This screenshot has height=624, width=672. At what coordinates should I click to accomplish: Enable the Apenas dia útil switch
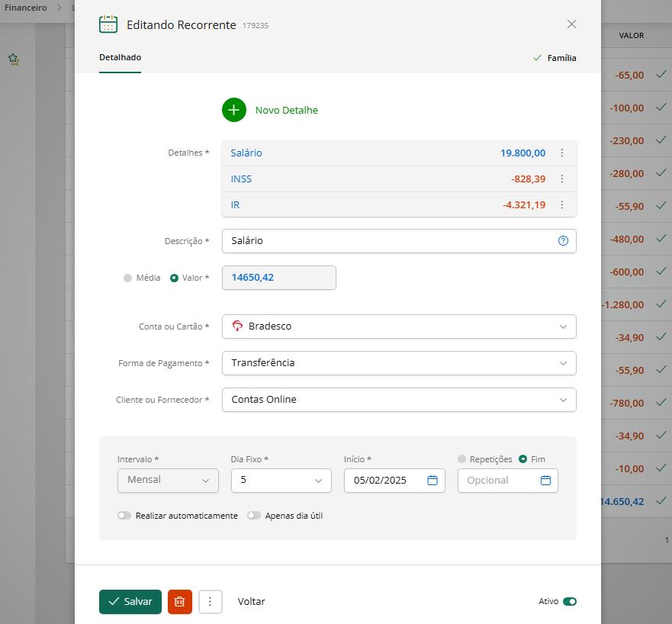(254, 516)
